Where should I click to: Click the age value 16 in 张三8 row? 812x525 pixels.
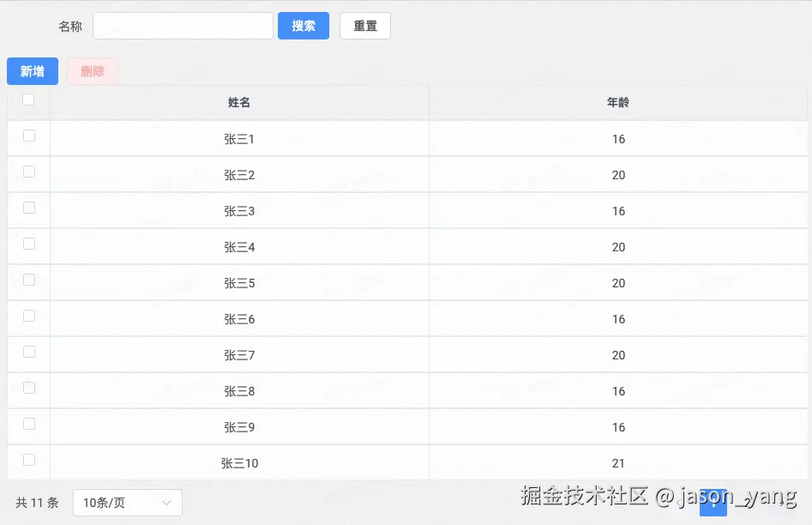[x=618, y=391]
